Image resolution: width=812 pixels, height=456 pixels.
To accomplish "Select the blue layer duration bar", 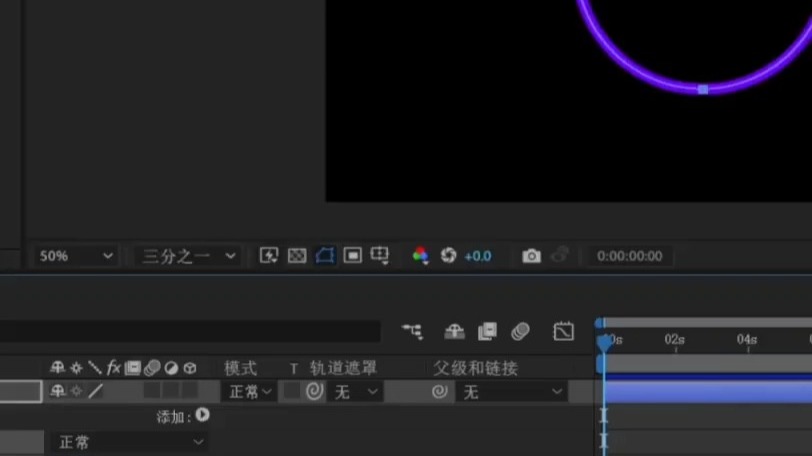I will [707, 391].
